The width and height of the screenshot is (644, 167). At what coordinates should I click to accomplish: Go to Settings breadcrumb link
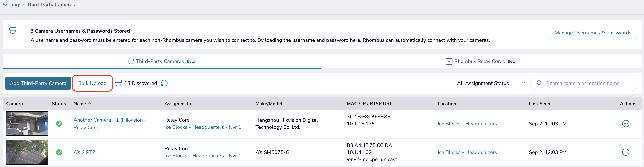tap(12, 5)
